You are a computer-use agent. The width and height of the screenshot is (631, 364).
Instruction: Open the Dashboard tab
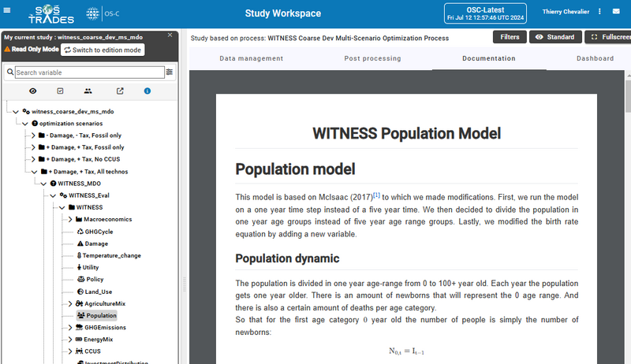[x=596, y=58]
